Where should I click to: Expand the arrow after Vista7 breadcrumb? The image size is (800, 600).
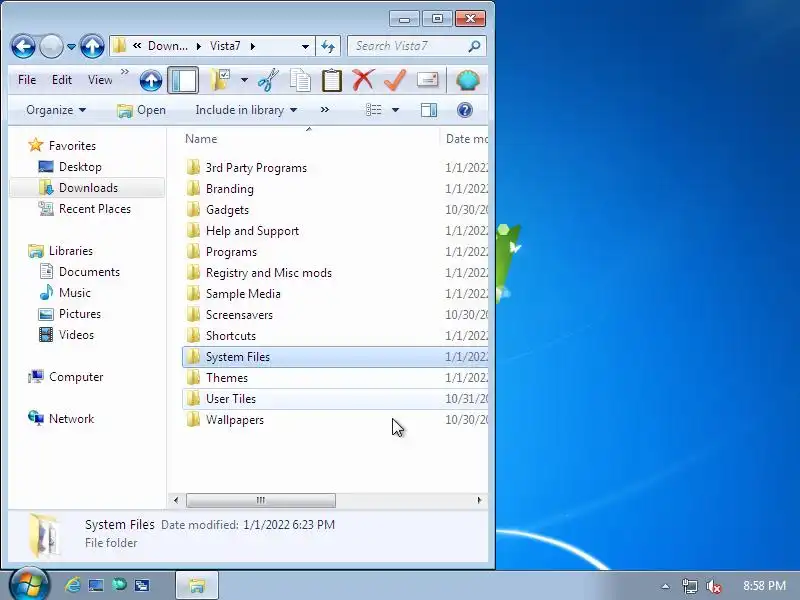click(253, 46)
